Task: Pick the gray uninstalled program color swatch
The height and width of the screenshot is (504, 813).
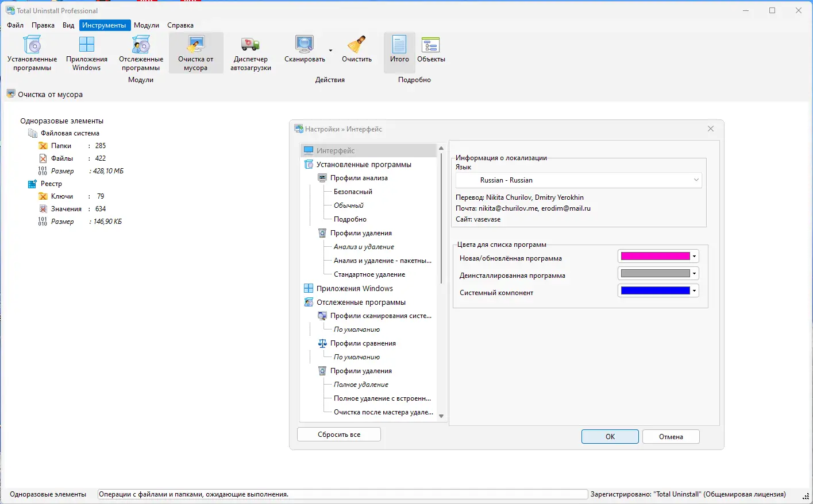Action: 655,274
